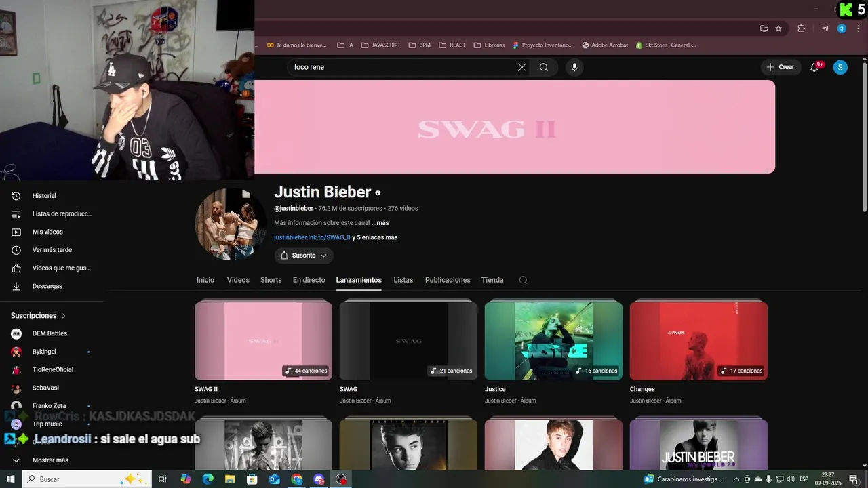Click the 'Justice' album title
The width and height of the screenshot is (868, 488).
pyautogui.click(x=495, y=389)
